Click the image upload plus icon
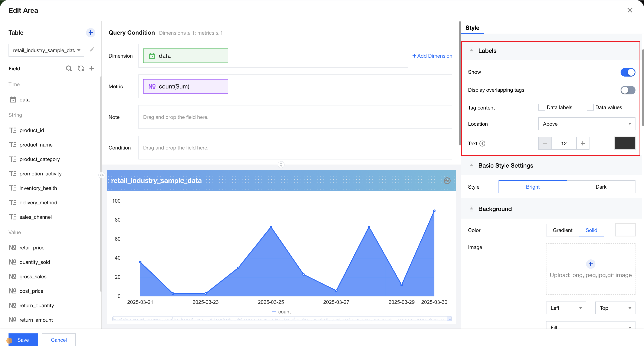644x350 pixels. click(591, 264)
